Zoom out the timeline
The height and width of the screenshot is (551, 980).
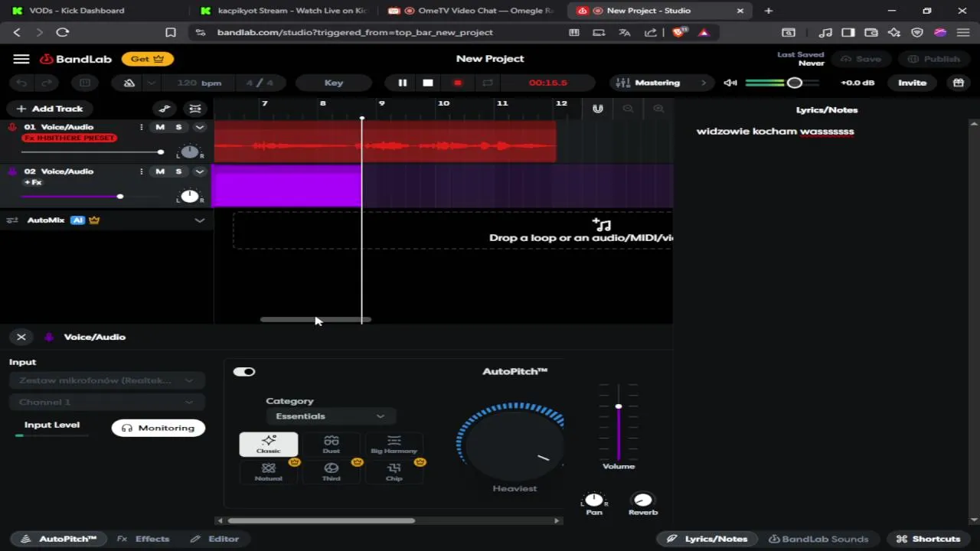click(628, 109)
